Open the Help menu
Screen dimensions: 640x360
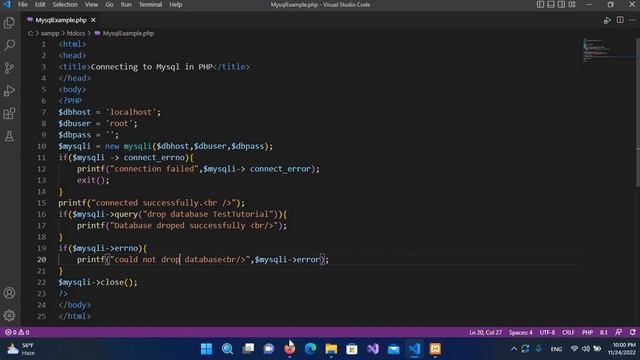[x=176, y=4]
